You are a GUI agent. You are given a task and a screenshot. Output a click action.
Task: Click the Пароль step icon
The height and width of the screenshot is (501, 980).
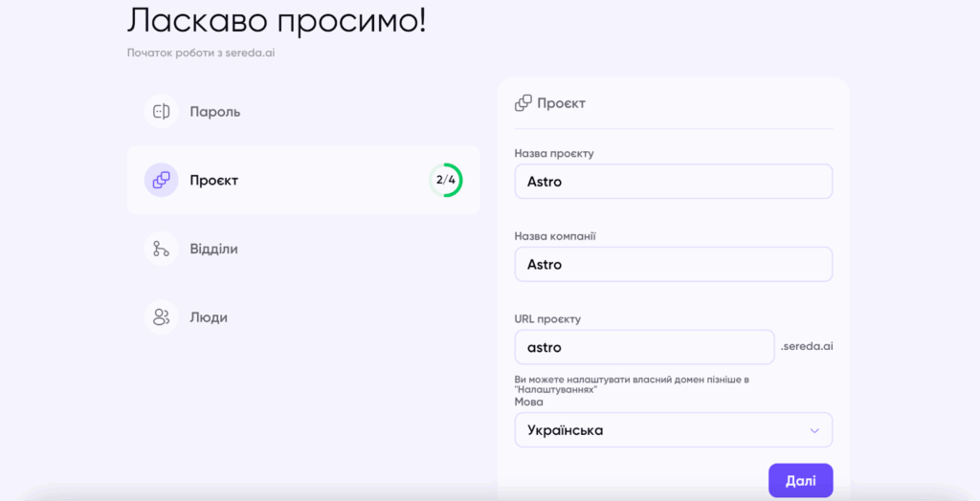tap(161, 112)
